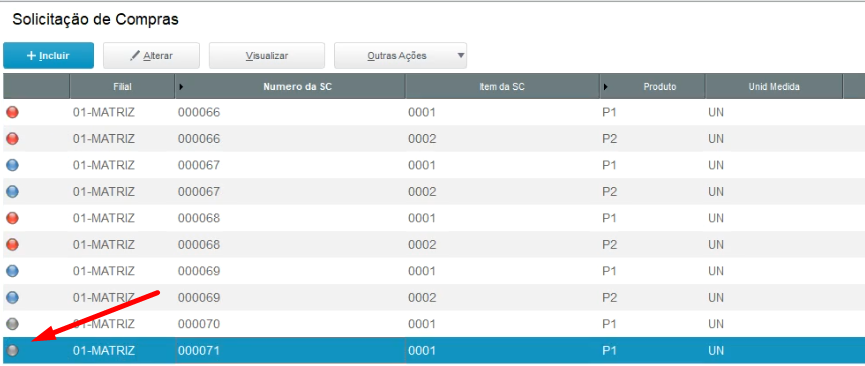Click UN unit cell in row 000067 item 0001

pyautogui.click(x=716, y=165)
